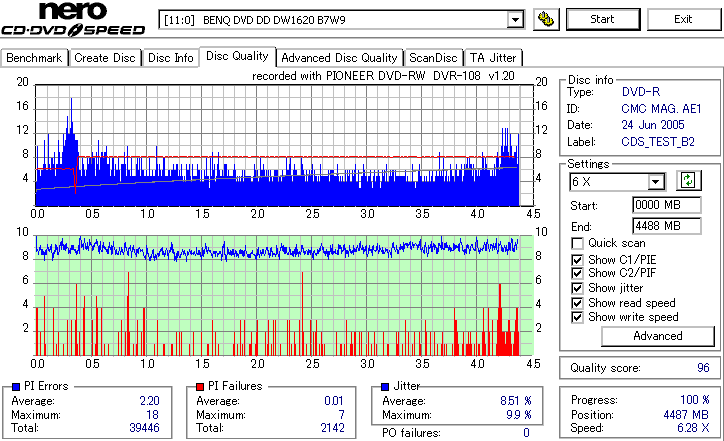This screenshot has height=441, width=724.
Task: Select the Disc Quality tab
Action: 237,56
